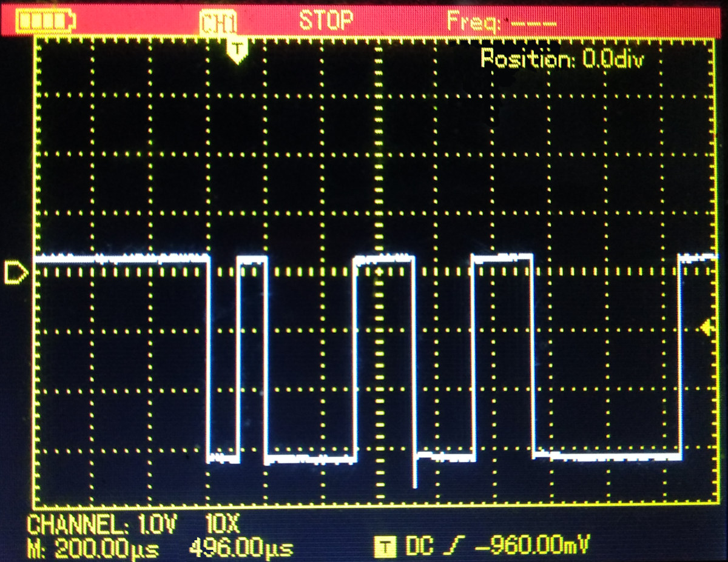728x562 pixels.
Task: Click the channel ground marker on left edge
Action: tap(15, 272)
